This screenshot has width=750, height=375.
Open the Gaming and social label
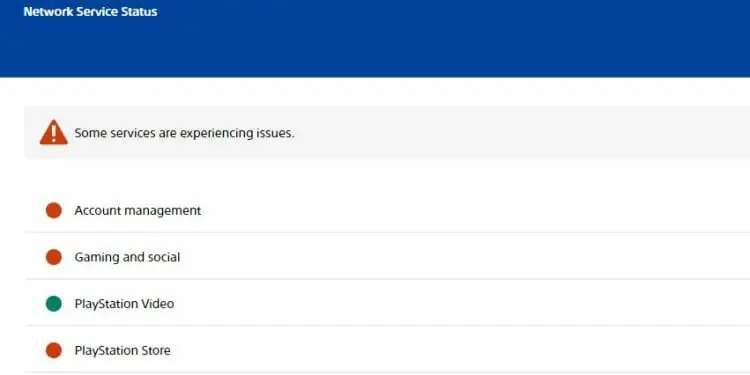tap(127, 257)
